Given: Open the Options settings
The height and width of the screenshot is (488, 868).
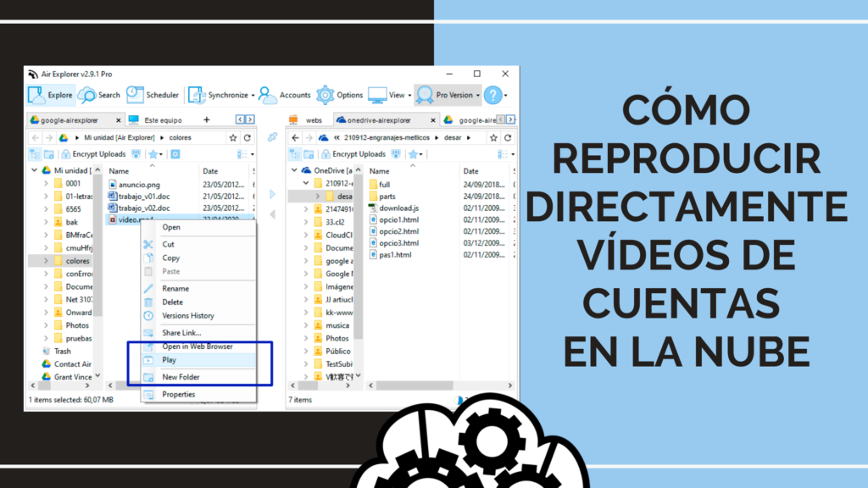Looking at the screenshot, I should tap(339, 95).
